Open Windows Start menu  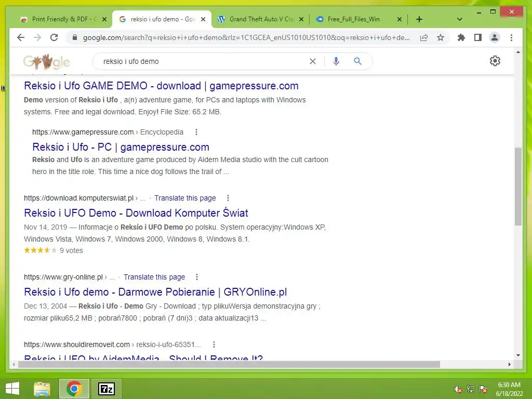(x=12, y=389)
